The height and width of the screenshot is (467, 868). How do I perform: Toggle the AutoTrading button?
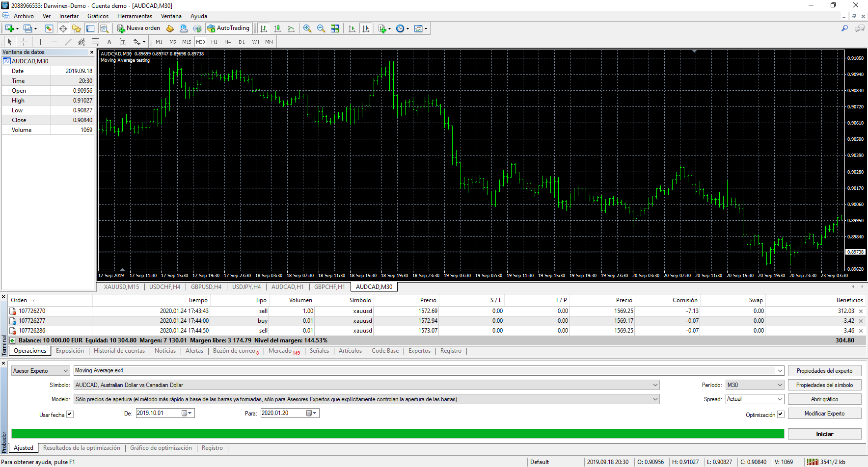click(x=229, y=28)
